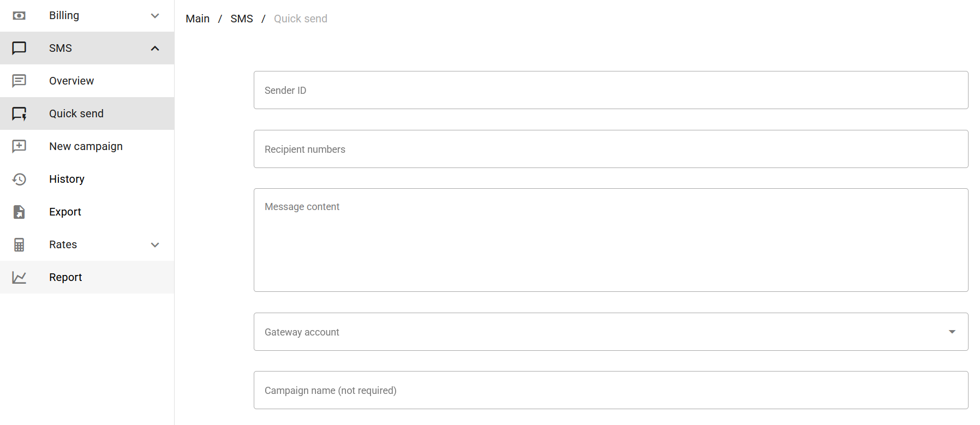Screen dimensions: 980x425
Task: Click the Main breadcrumb link
Action: (198, 19)
